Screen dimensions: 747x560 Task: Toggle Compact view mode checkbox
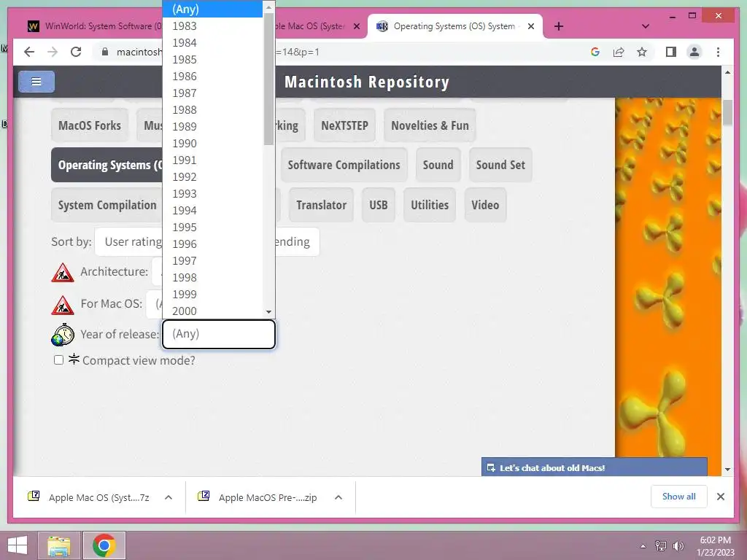pos(58,360)
